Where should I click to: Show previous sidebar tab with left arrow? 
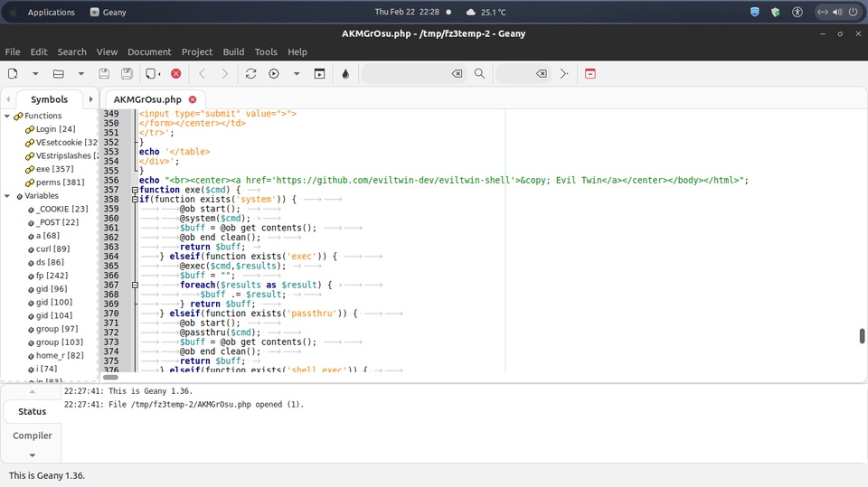pyautogui.click(x=8, y=99)
